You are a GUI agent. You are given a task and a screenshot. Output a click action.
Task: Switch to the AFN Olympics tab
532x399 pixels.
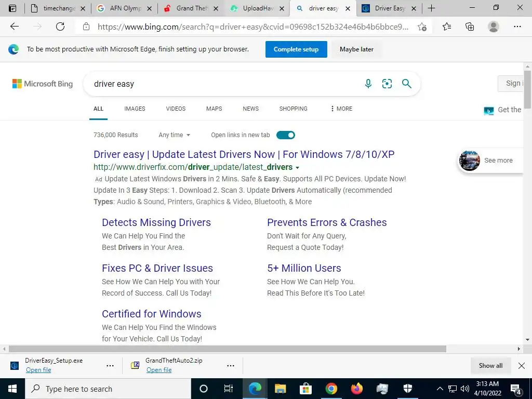point(124,8)
